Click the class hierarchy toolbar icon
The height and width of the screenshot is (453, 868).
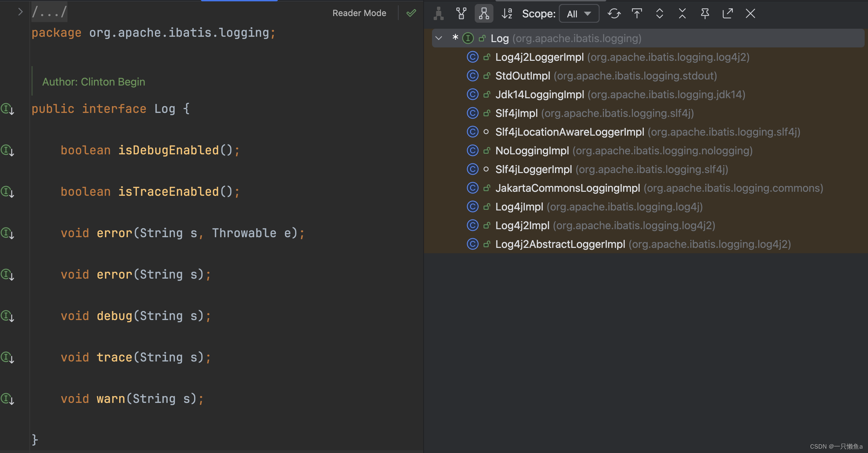(438, 13)
